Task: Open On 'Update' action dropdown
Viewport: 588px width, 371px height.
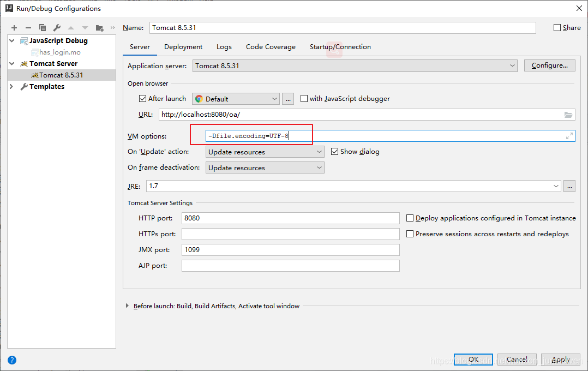Action: point(265,152)
